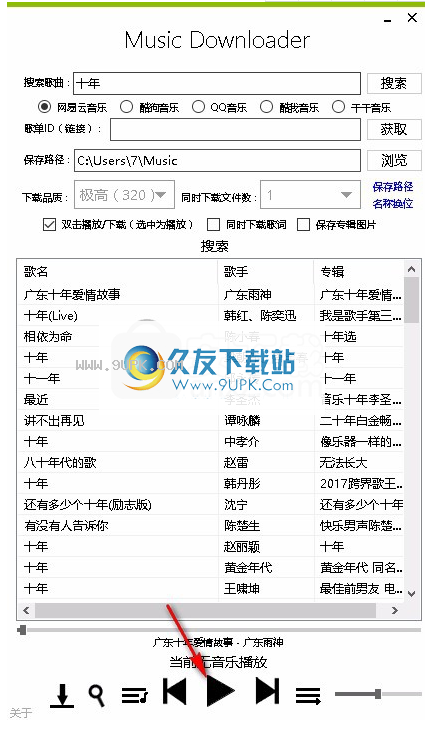Enable 同时下载歌词 checkbox
Image resolution: width=425 pixels, height=736 pixels.
click(214, 224)
